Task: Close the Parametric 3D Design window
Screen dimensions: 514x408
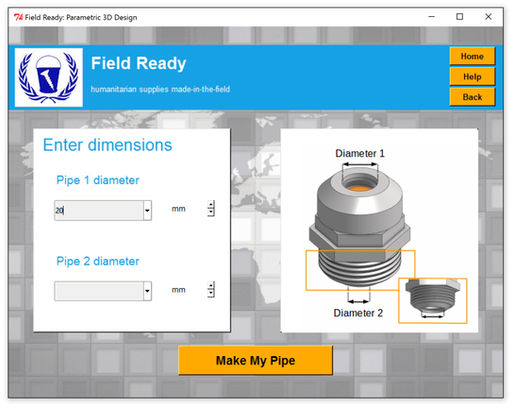Action: tap(488, 17)
